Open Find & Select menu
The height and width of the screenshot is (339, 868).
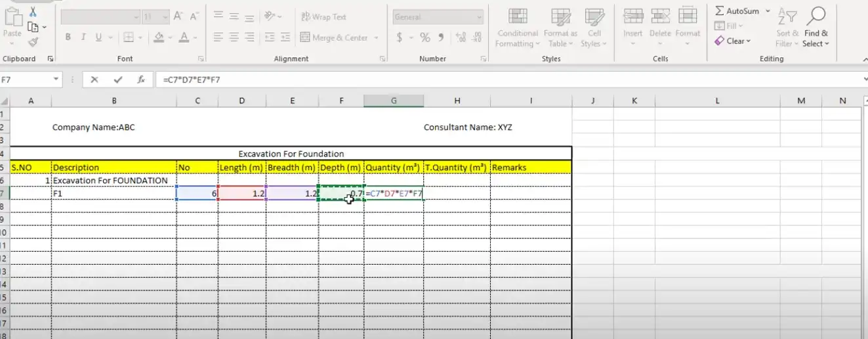coord(816,27)
